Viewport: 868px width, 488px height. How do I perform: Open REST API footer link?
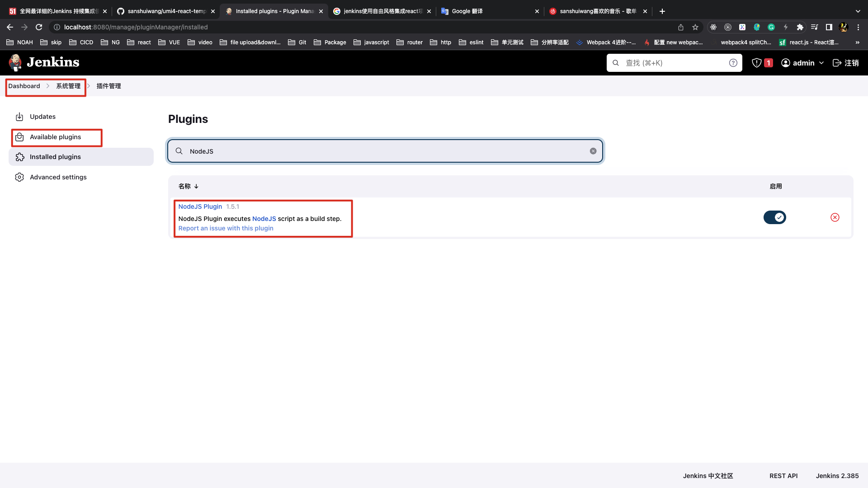click(x=783, y=476)
